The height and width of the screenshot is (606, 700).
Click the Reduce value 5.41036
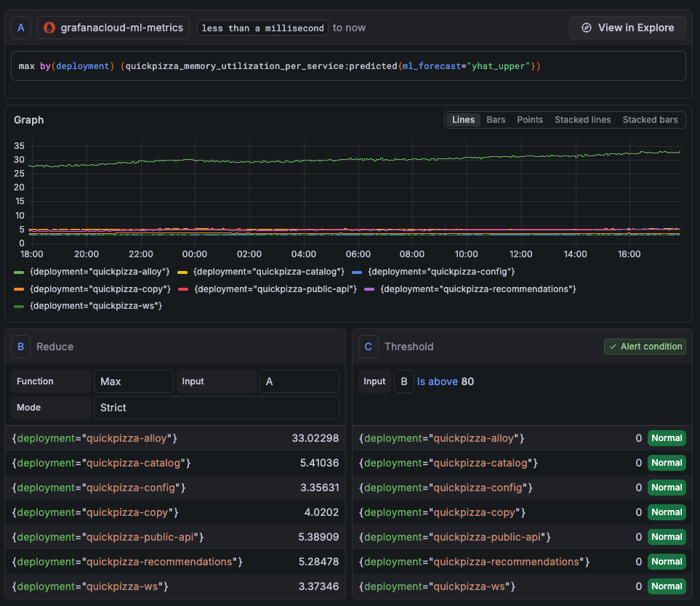pyautogui.click(x=319, y=463)
